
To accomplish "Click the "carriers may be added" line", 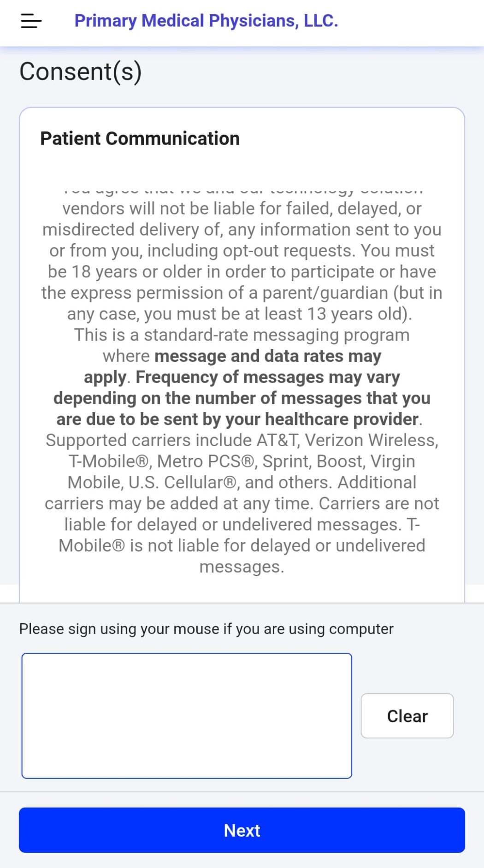I will click(242, 503).
